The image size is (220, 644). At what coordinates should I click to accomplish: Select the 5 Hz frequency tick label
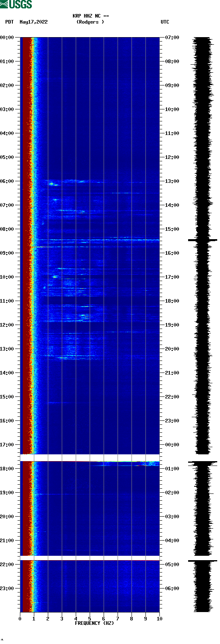click(90, 619)
